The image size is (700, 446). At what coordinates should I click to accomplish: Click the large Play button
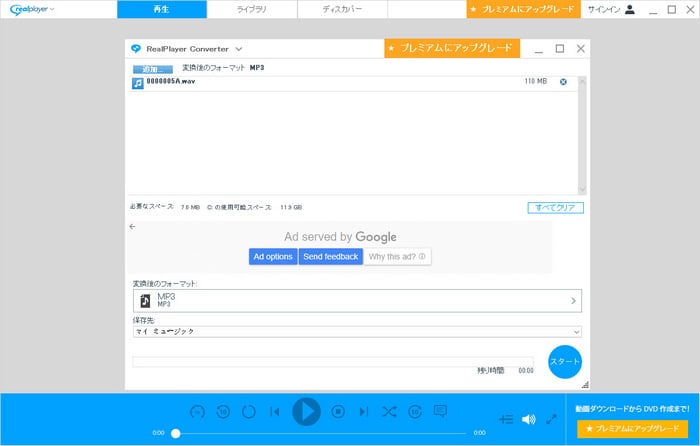coord(306,412)
